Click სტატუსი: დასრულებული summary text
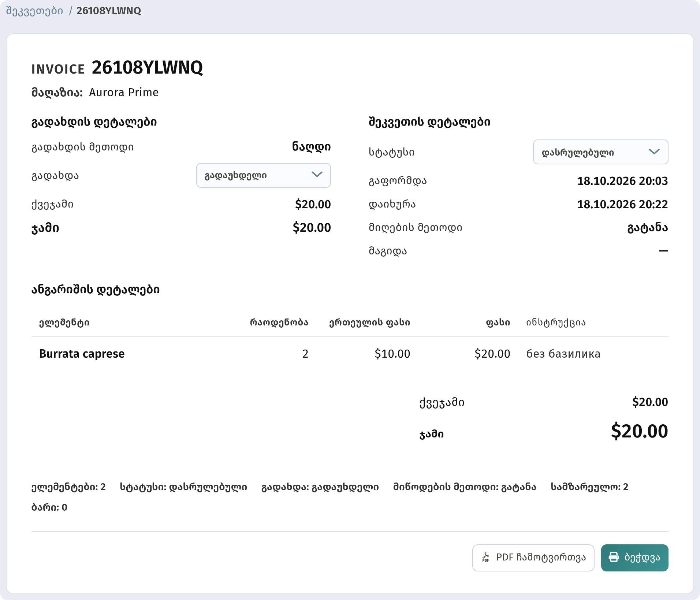700x600 pixels. coord(183,487)
